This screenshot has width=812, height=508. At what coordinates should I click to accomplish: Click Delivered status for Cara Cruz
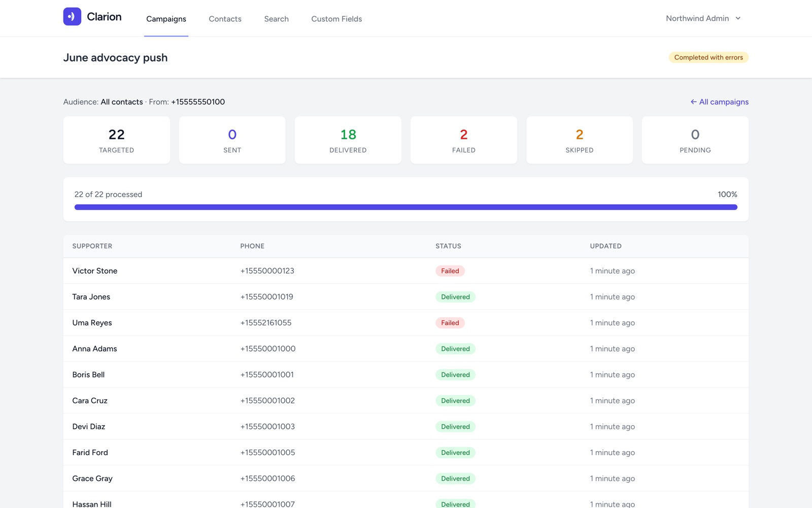click(455, 400)
